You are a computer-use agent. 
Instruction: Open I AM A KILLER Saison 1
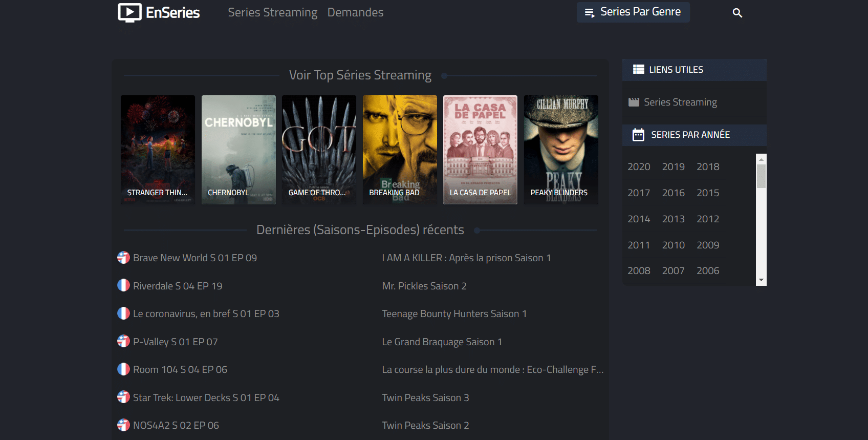pos(466,258)
